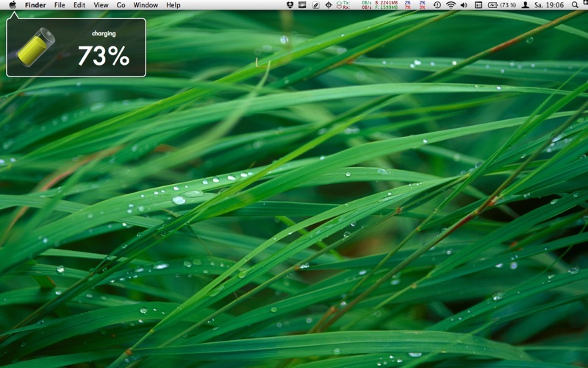Open the Time Machine menu bar icon
The width and height of the screenshot is (588, 368).
point(437,5)
